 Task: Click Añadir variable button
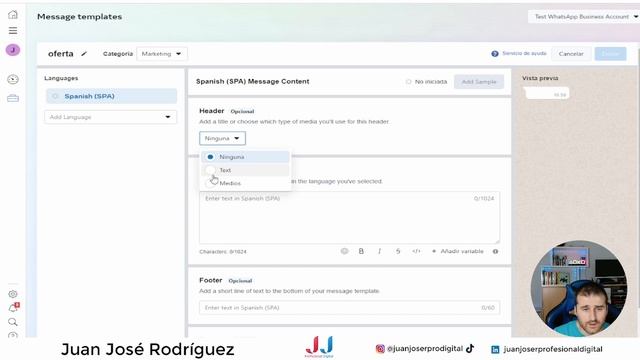click(458, 251)
